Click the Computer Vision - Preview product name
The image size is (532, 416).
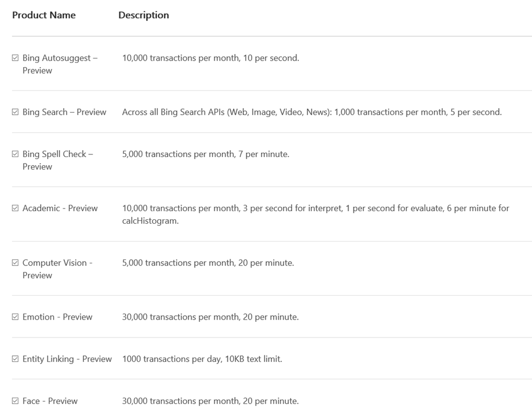(57, 269)
